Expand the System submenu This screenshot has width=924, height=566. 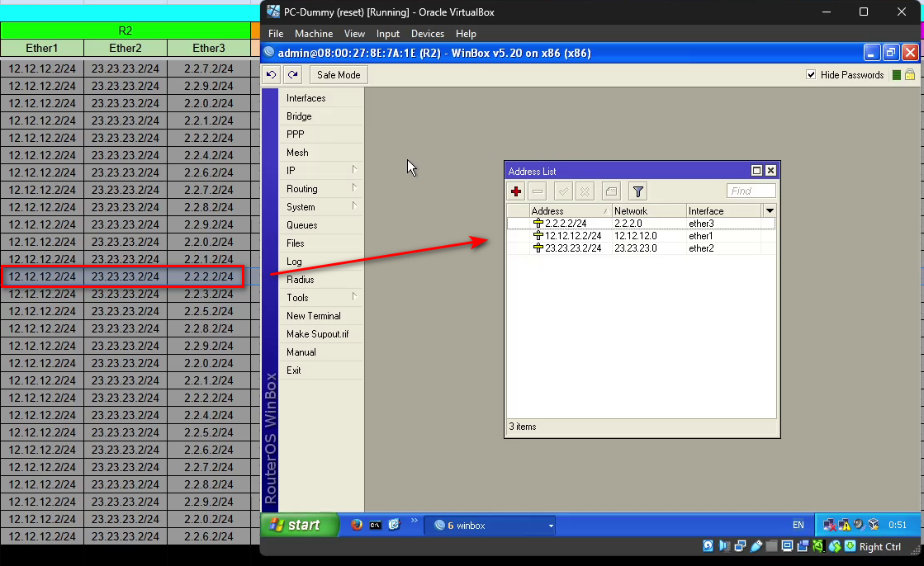tap(354, 207)
